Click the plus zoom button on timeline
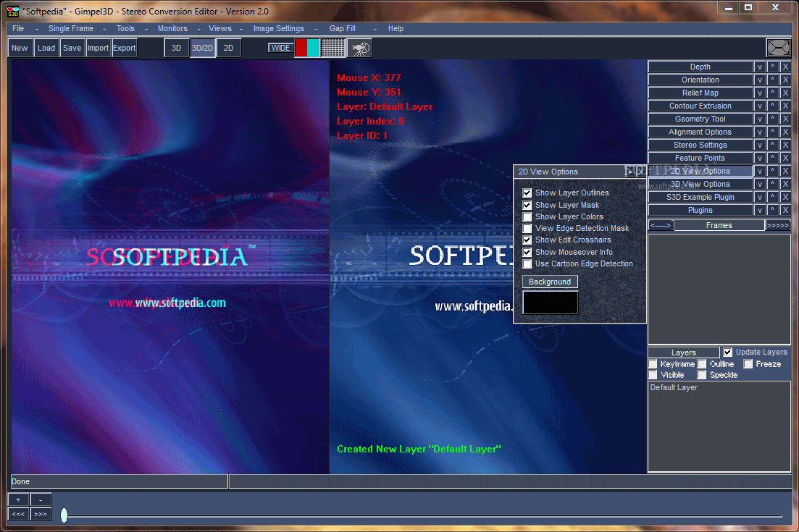This screenshot has height=532, width=799. point(18,500)
